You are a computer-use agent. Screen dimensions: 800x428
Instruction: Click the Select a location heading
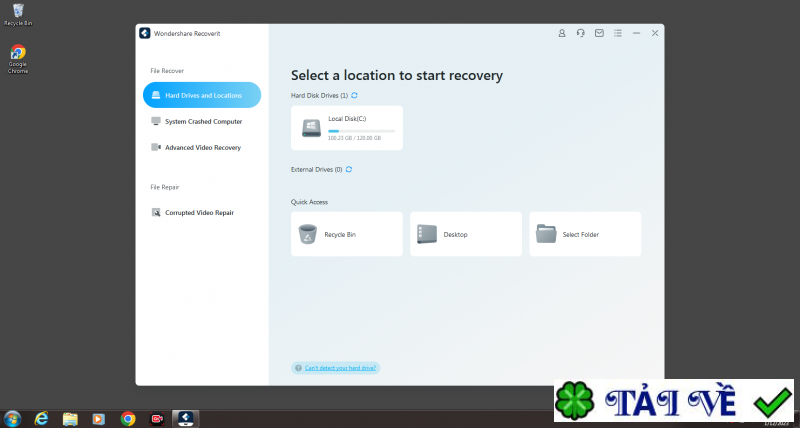[x=397, y=75]
